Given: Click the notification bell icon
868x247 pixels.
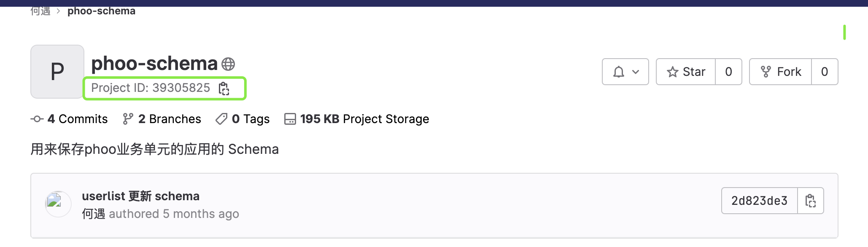Looking at the screenshot, I should click(x=618, y=72).
